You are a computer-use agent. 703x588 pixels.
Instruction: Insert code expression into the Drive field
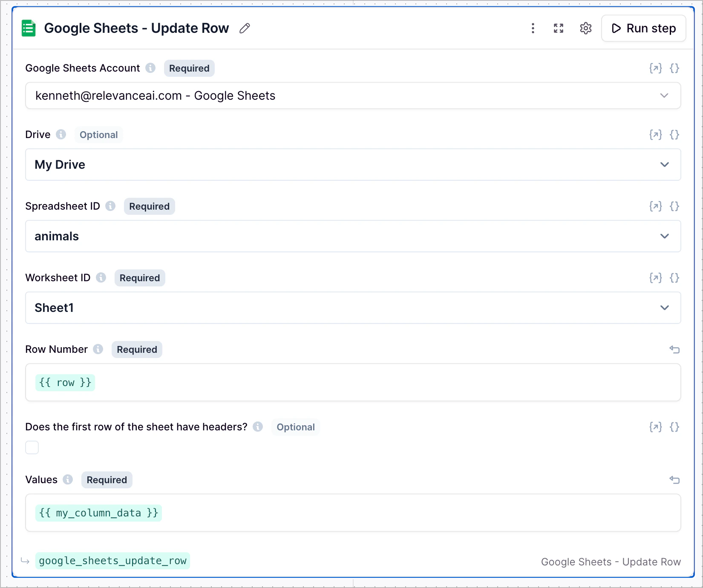tap(674, 134)
